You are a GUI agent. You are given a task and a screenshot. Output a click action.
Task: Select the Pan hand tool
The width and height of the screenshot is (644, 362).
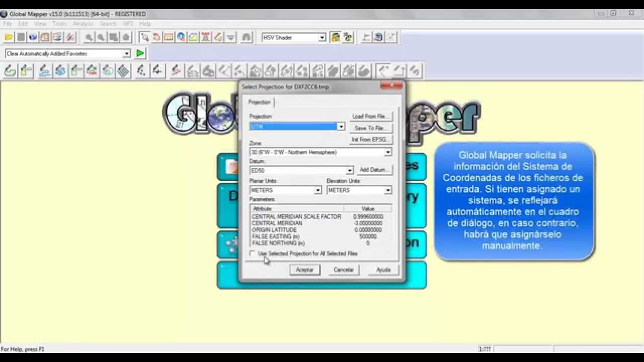click(156, 37)
